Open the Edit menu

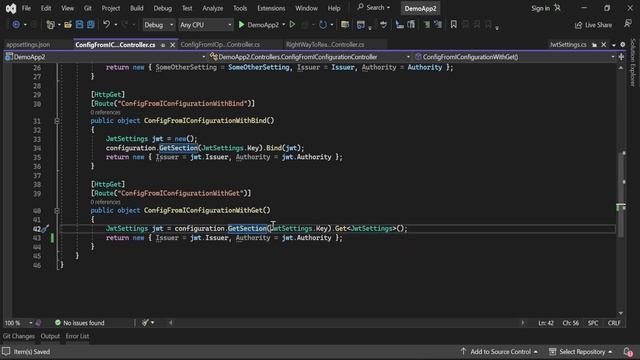(x=46, y=8)
